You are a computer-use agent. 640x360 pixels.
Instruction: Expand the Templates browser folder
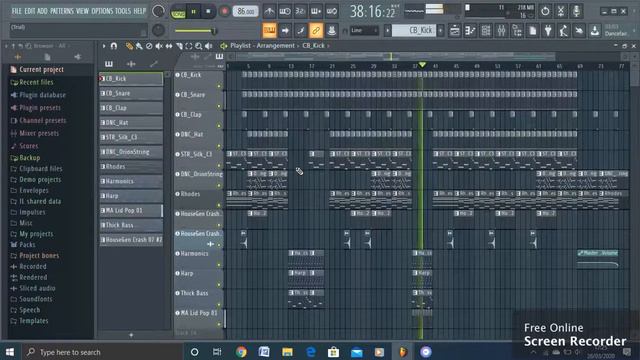(x=33, y=321)
